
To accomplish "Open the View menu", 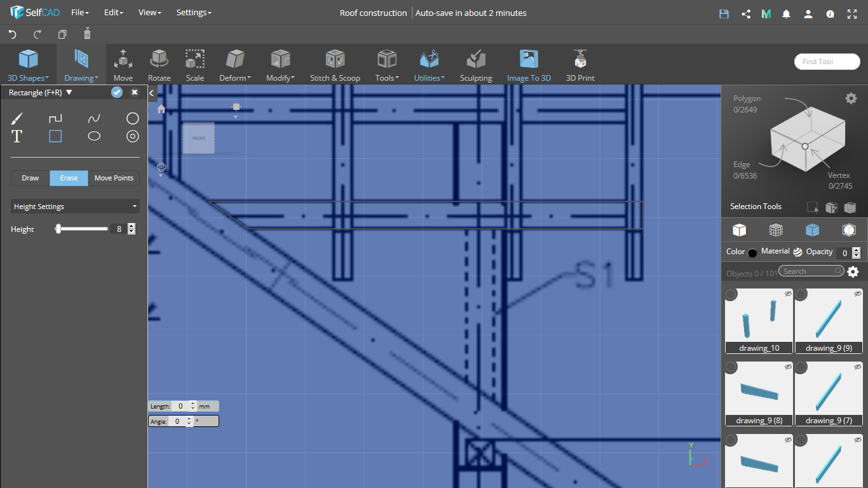I will coord(149,13).
